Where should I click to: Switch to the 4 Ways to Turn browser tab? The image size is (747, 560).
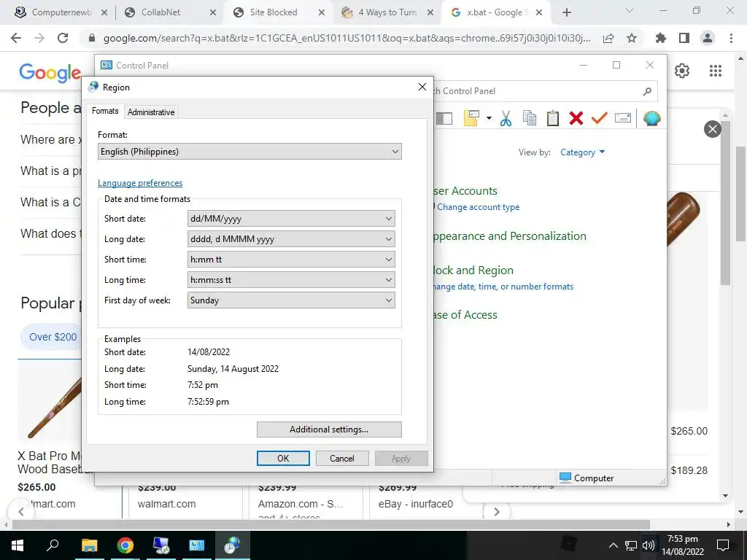click(388, 12)
